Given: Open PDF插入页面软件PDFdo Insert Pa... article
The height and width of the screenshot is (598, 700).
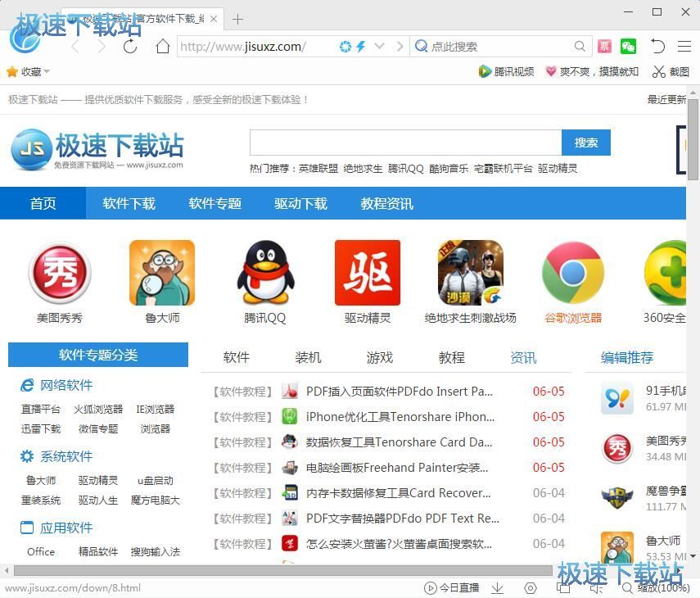Looking at the screenshot, I should coord(399,392).
